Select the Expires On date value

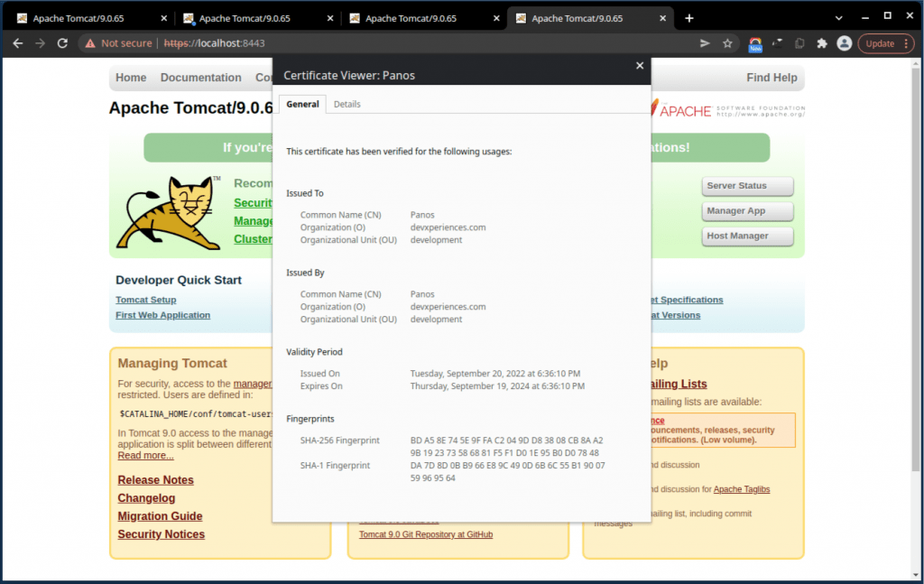click(498, 386)
